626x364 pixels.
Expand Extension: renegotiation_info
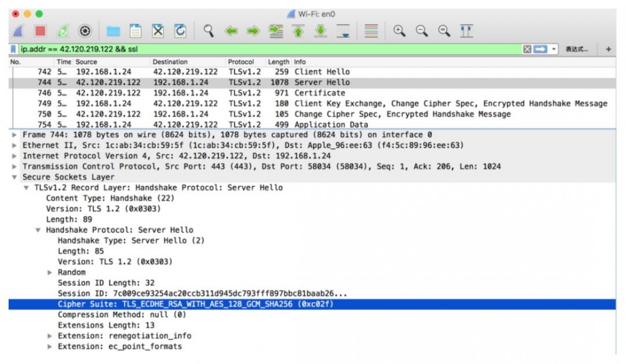[x=49, y=336]
